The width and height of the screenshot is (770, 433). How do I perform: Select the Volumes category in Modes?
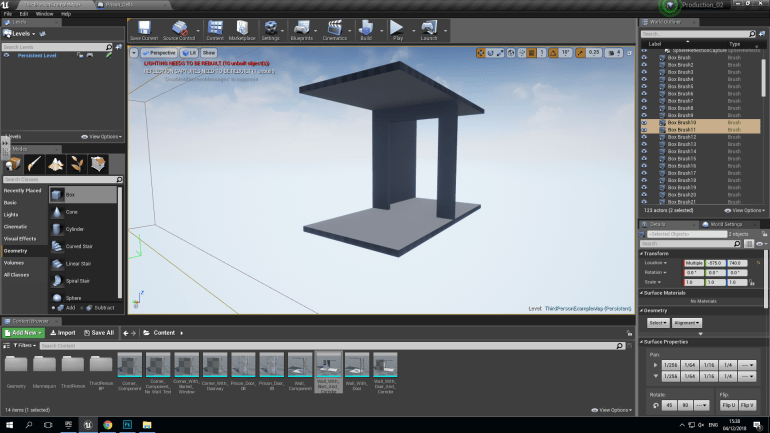click(14, 263)
